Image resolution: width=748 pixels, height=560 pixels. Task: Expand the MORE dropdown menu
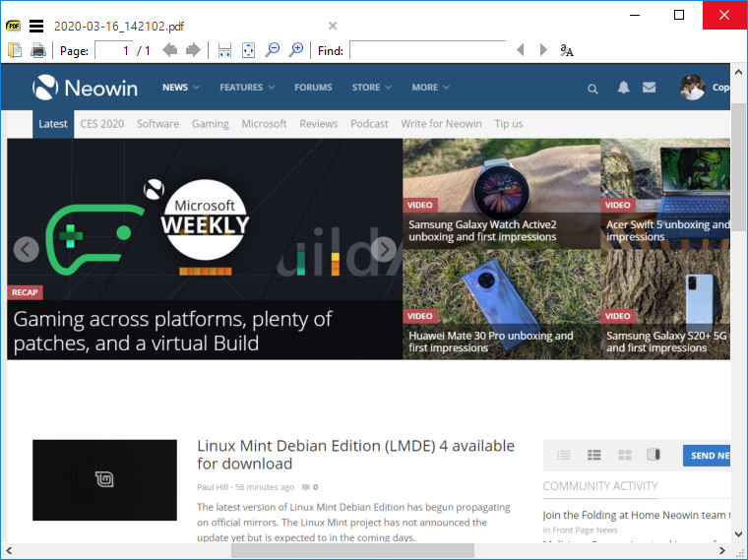coord(431,88)
